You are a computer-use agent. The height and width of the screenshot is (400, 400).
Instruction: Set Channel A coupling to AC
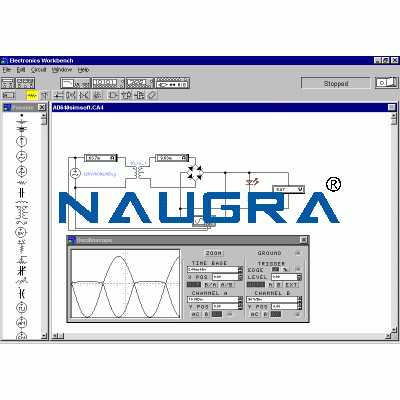coord(195,314)
